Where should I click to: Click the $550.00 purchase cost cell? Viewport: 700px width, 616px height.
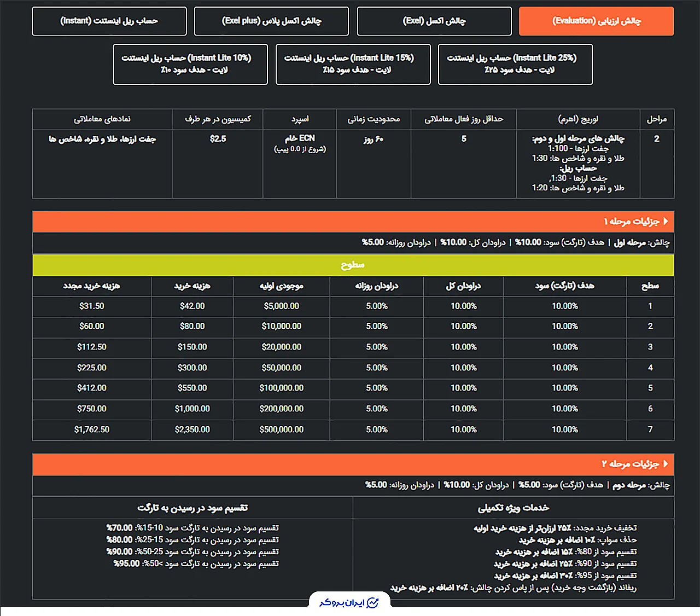pyautogui.click(x=192, y=388)
